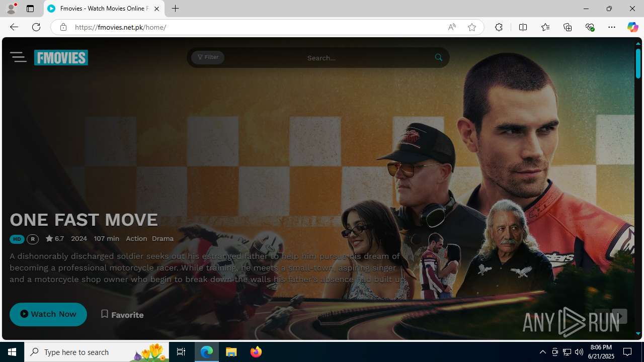The width and height of the screenshot is (644, 362).
Task: Open Browser essentials icon
Action: pyautogui.click(x=590, y=27)
